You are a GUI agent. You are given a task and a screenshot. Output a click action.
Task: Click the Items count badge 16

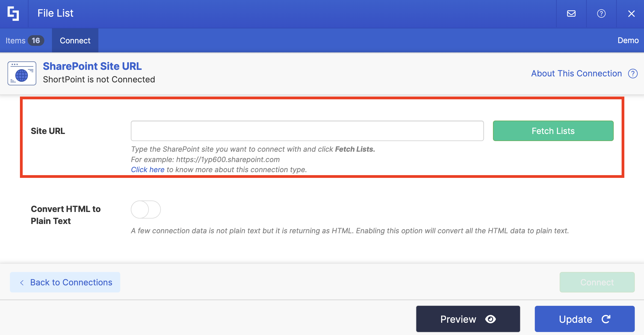coord(36,41)
